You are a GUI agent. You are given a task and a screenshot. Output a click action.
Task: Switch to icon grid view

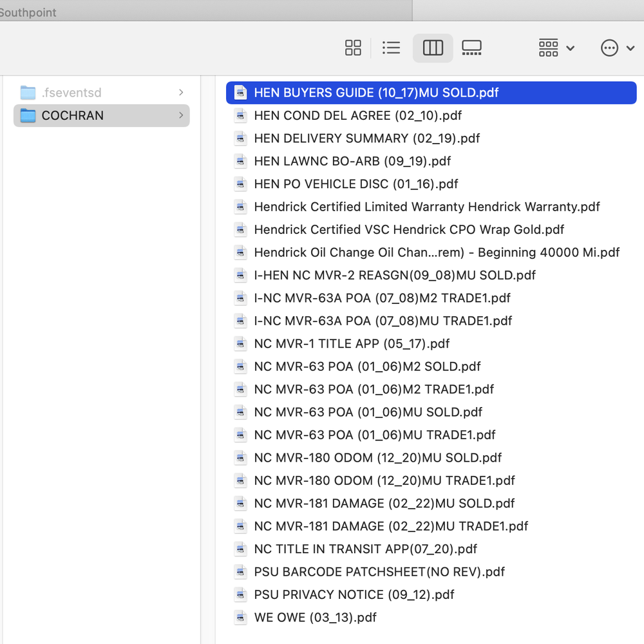click(353, 48)
